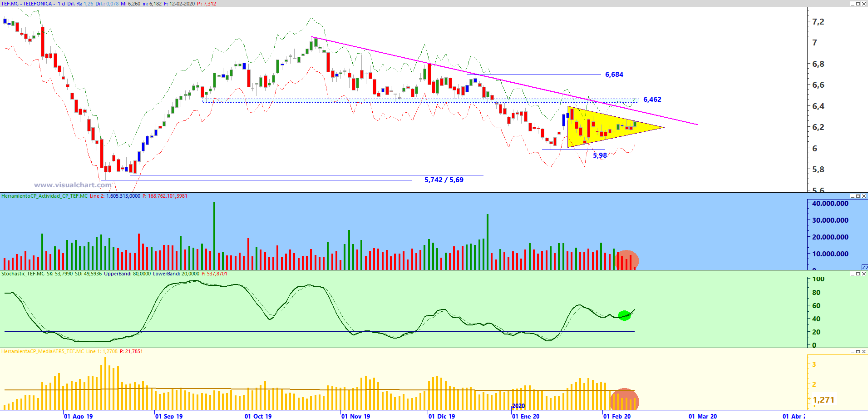This screenshot has width=868, height=419.
Task: Maximize the Actividad volume indicator pane
Action: pyautogui.click(x=858, y=196)
